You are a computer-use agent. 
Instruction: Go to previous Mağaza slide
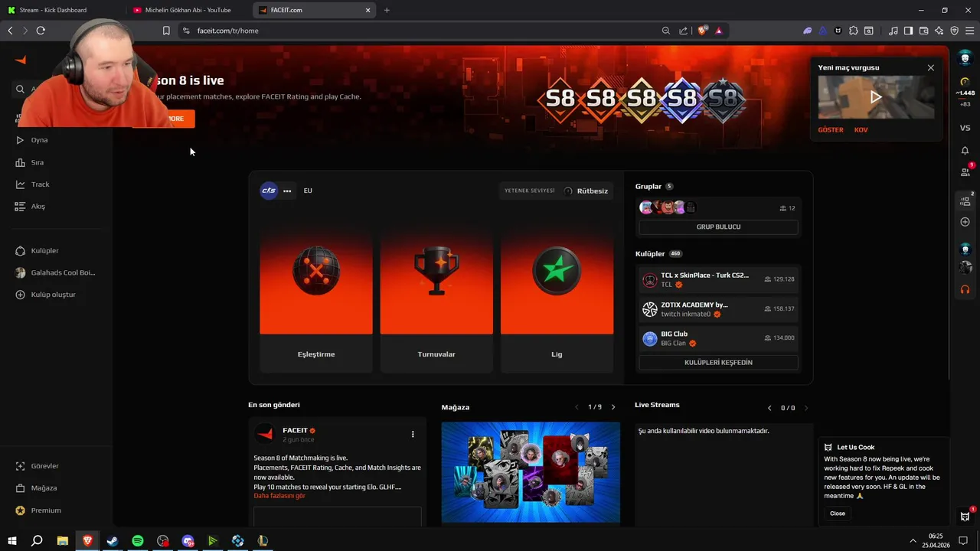[x=577, y=407]
